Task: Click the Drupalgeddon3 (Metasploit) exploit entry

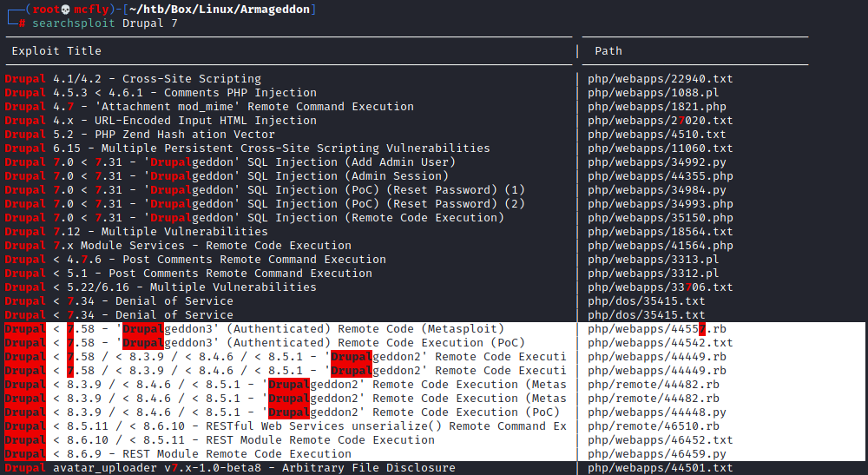Action: 254,329
